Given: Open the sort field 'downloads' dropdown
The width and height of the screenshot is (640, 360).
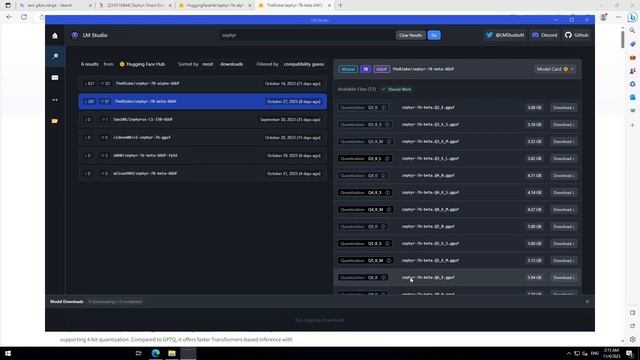Looking at the screenshot, I should tap(231, 64).
